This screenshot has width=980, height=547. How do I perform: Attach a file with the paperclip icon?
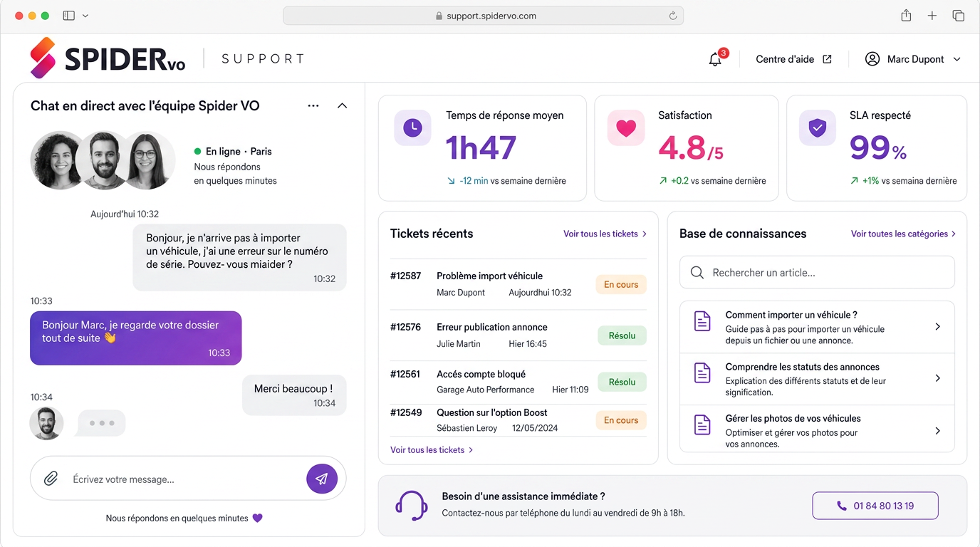(51, 479)
